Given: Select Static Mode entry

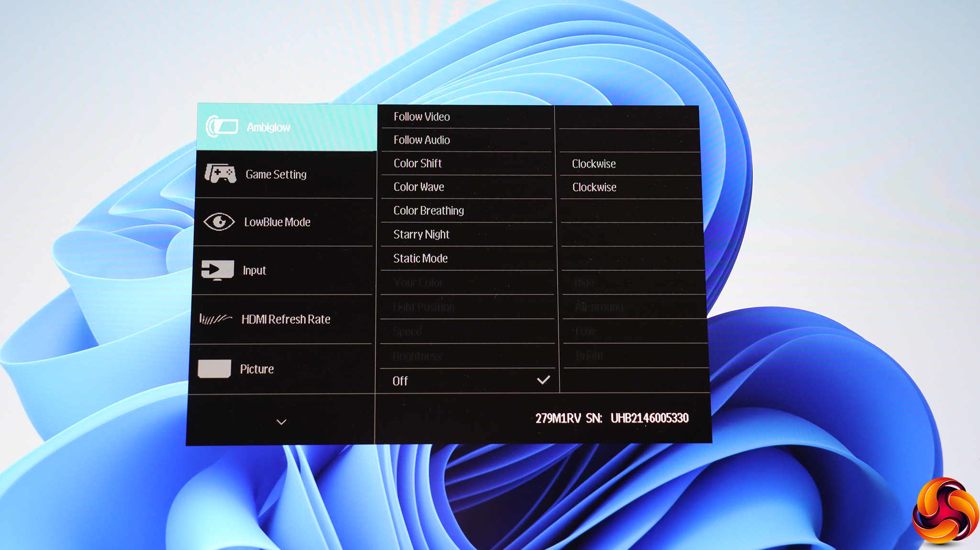Looking at the screenshot, I should pos(420,258).
